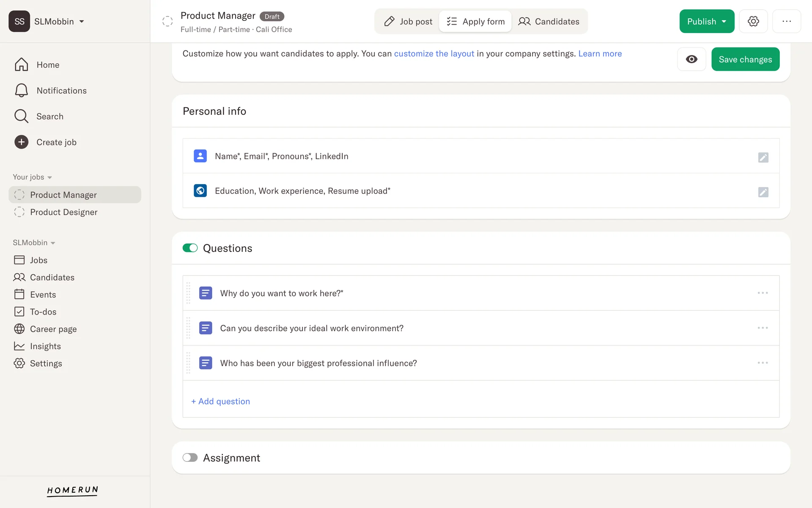
Task: Open the SLMobbin workspace switcher dropdown
Action: pyautogui.click(x=82, y=22)
